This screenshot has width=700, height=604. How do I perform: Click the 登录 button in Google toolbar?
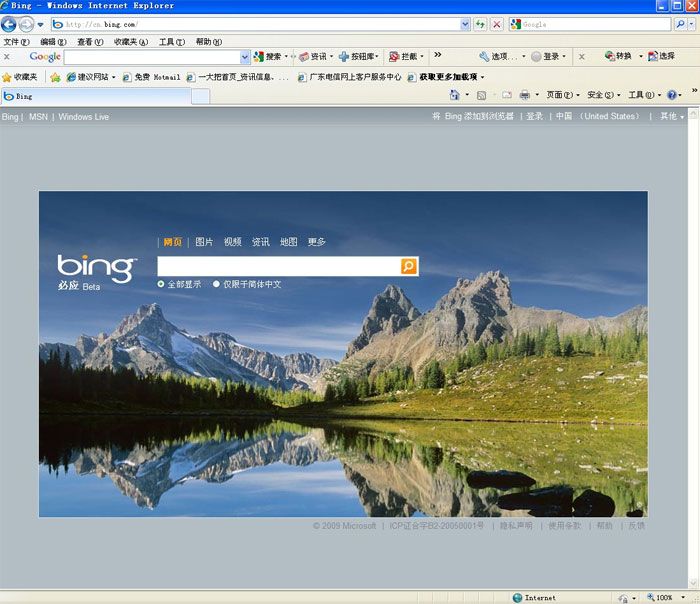548,57
